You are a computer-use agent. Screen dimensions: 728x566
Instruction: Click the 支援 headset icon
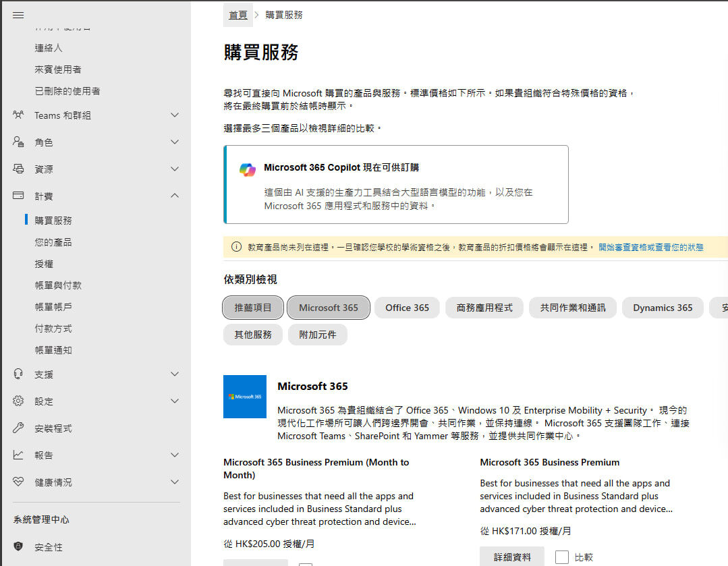point(18,374)
